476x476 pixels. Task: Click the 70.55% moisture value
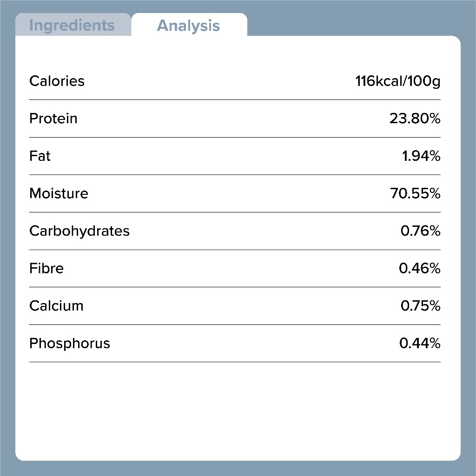click(x=415, y=193)
